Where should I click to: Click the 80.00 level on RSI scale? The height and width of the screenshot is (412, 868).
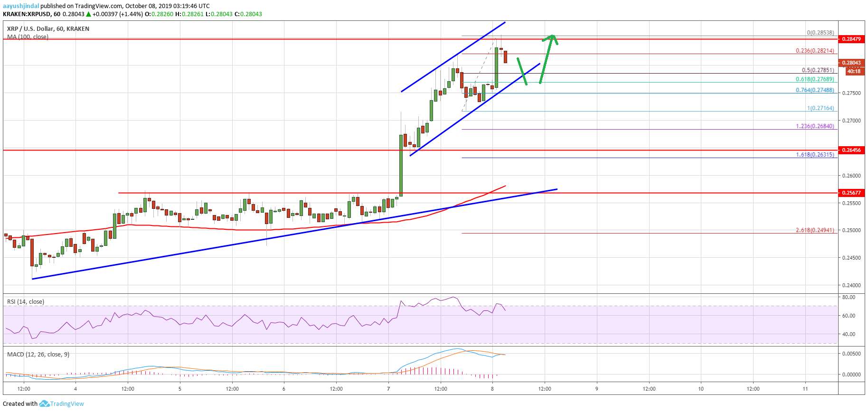click(849, 297)
